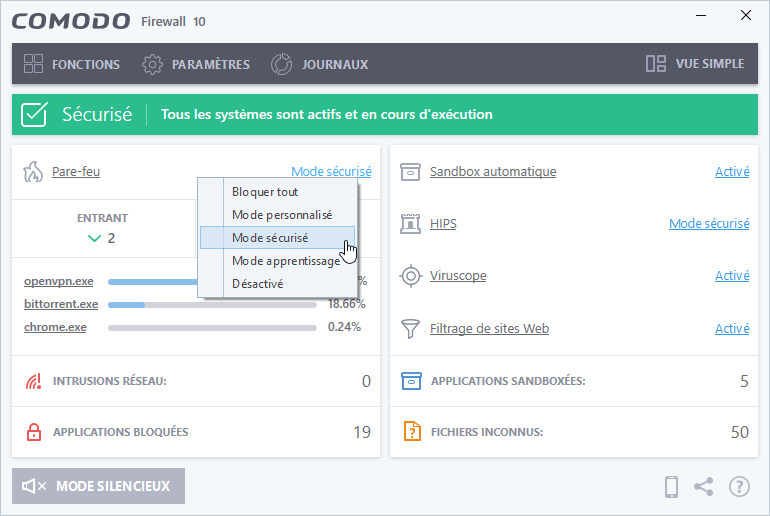Close the Comodo Firewall window
Screen dimensions: 770x516
746,16
